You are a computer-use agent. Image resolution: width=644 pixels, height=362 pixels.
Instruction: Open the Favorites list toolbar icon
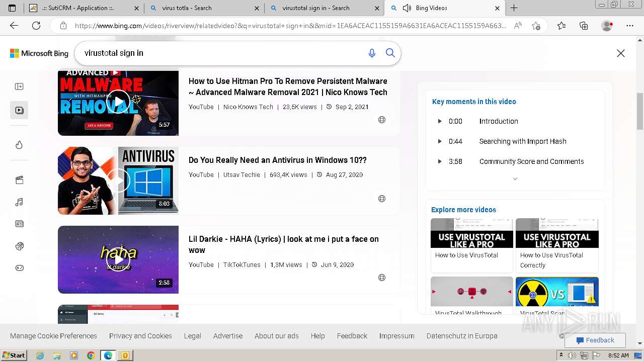[561, 26]
